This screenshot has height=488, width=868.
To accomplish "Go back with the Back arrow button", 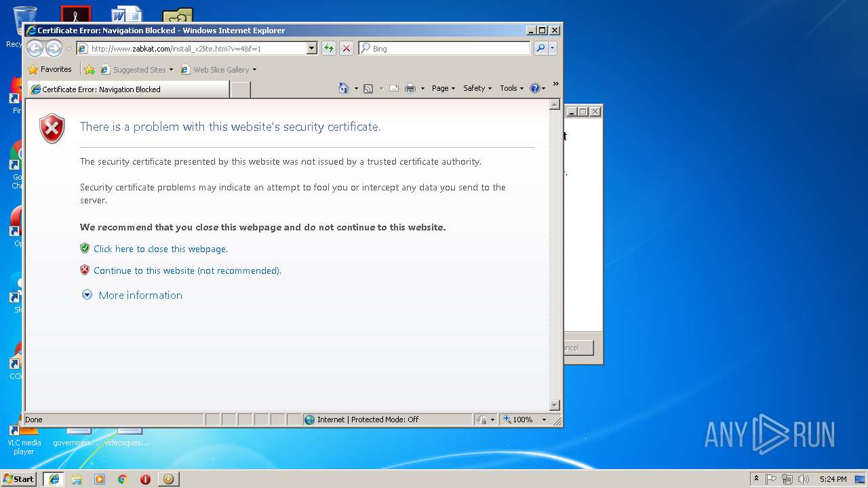I will coord(35,48).
